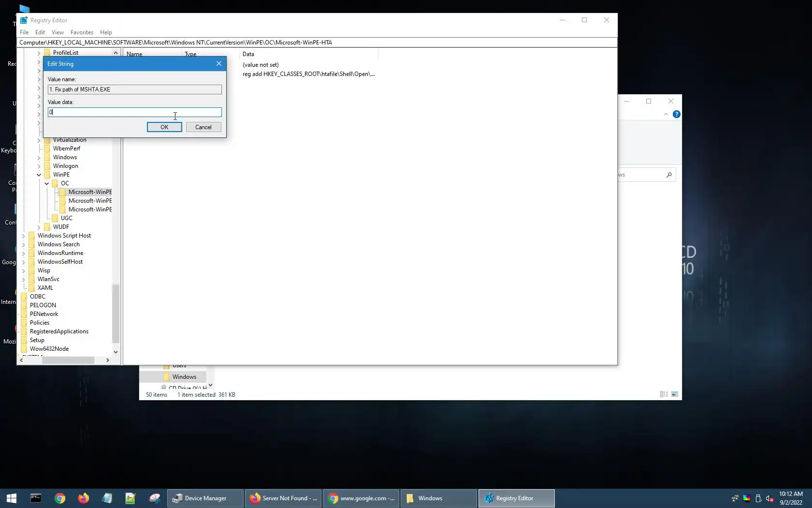Image resolution: width=812 pixels, height=508 pixels.
Task: Expand the Virtualization key
Action: point(39,140)
